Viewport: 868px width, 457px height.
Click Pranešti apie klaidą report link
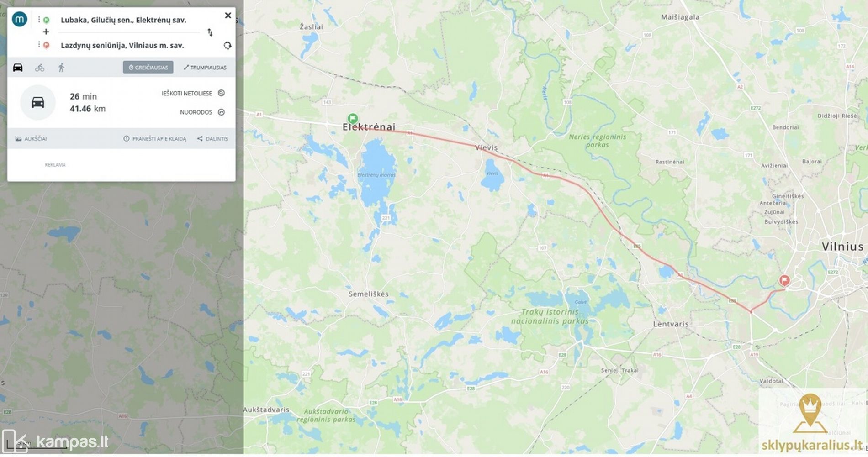(x=155, y=139)
